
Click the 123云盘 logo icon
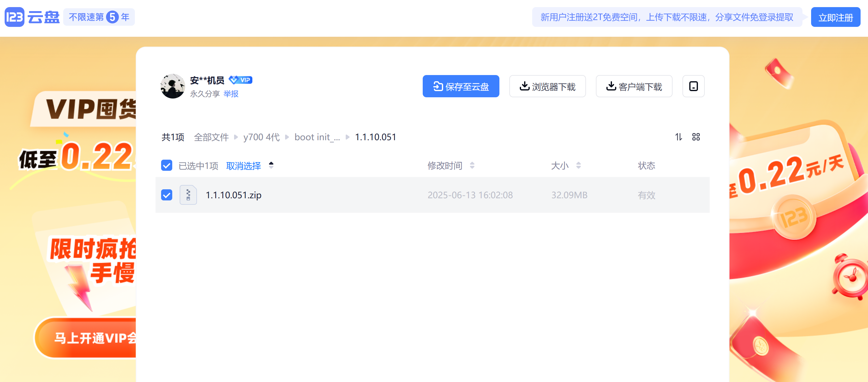(x=15, y=17)
